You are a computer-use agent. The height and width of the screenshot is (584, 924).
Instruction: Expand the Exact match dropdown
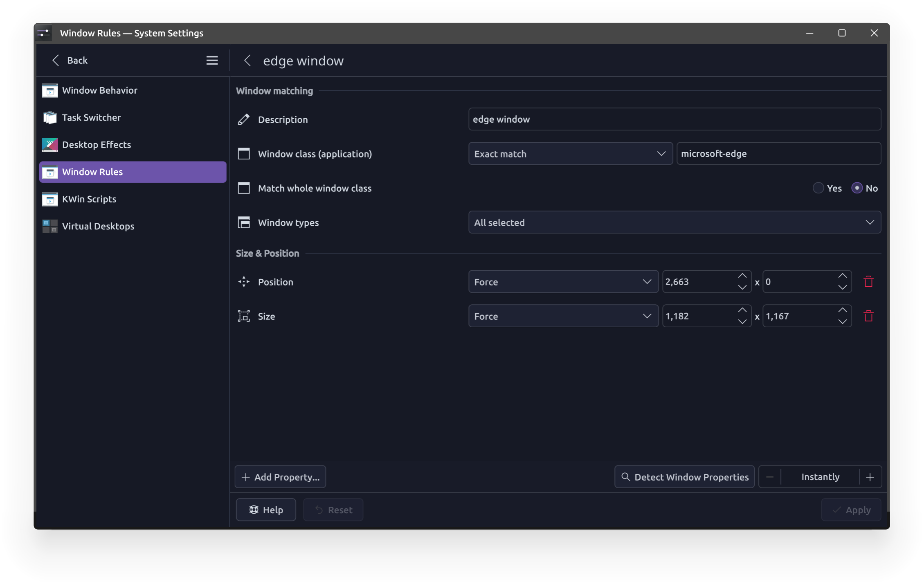coord(570,154)
